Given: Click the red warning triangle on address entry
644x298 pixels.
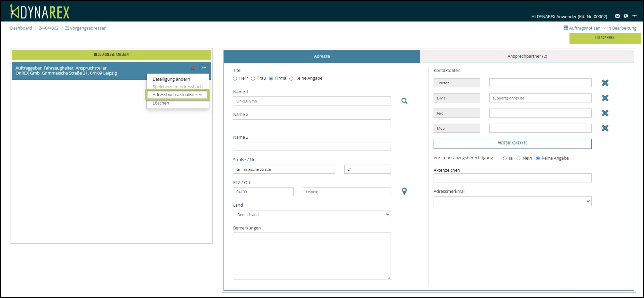Looking at the screenshot, I should coord(192,68).
